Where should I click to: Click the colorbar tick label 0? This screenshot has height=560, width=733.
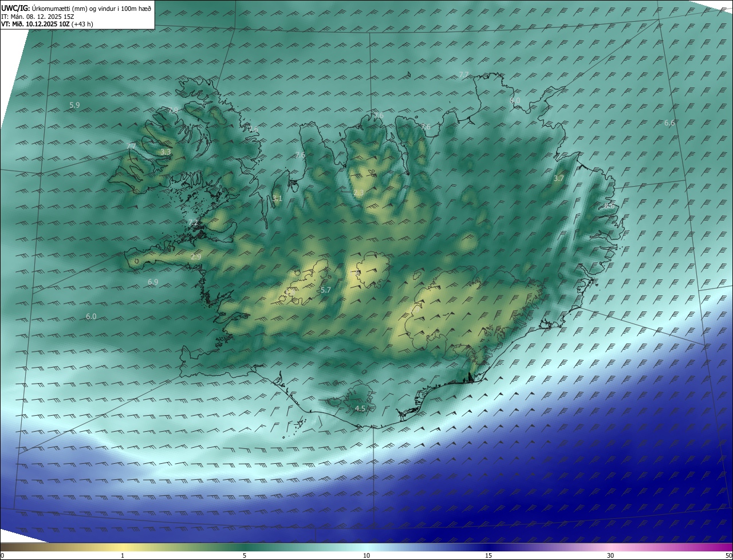coord(2,555)
